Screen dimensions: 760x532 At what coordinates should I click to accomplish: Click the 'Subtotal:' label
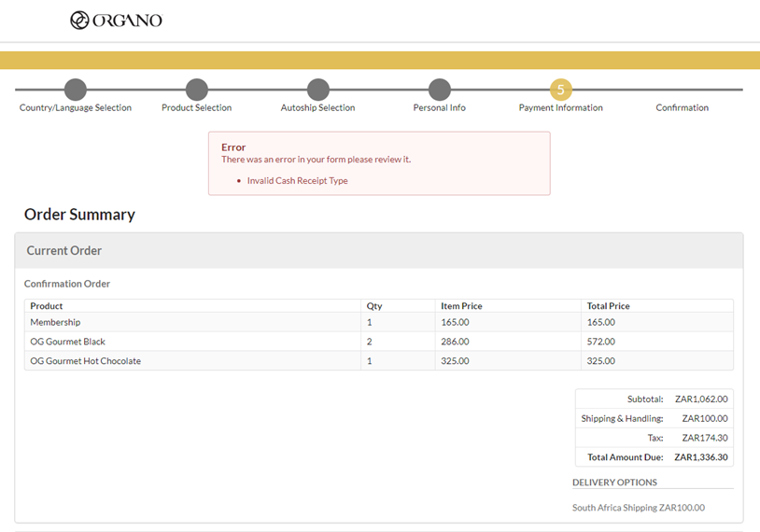tap(645, 399)
